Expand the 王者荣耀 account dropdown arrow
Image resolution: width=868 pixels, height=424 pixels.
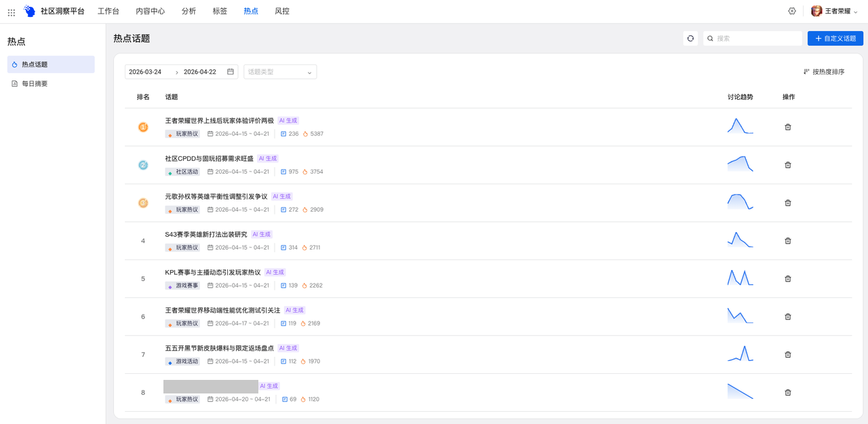tap(855, 12)
